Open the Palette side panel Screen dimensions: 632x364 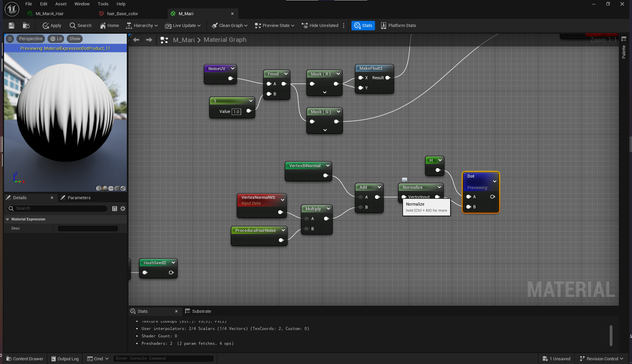(x=624, y=48)
